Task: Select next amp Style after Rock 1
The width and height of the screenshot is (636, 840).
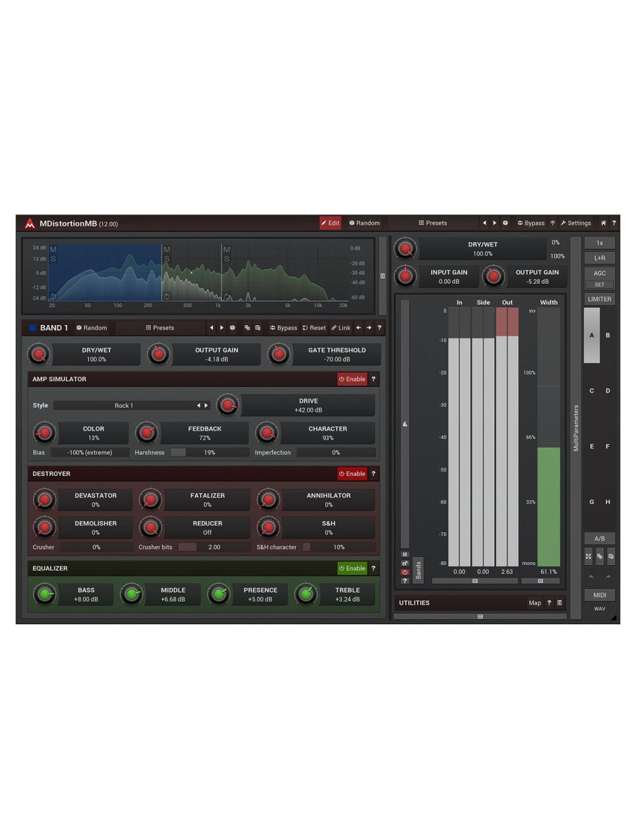Action: coord(206,406)
